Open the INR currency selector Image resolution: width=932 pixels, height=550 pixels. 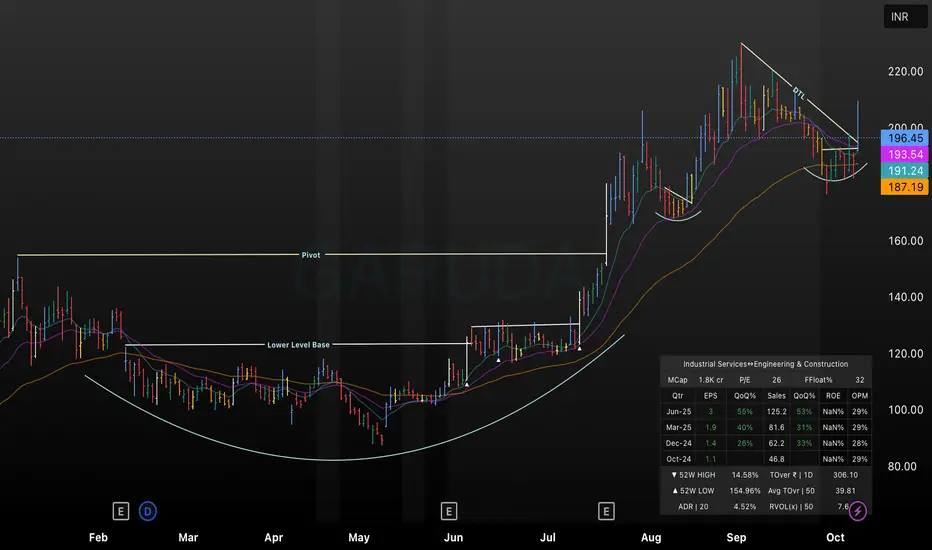click(899, 18)
